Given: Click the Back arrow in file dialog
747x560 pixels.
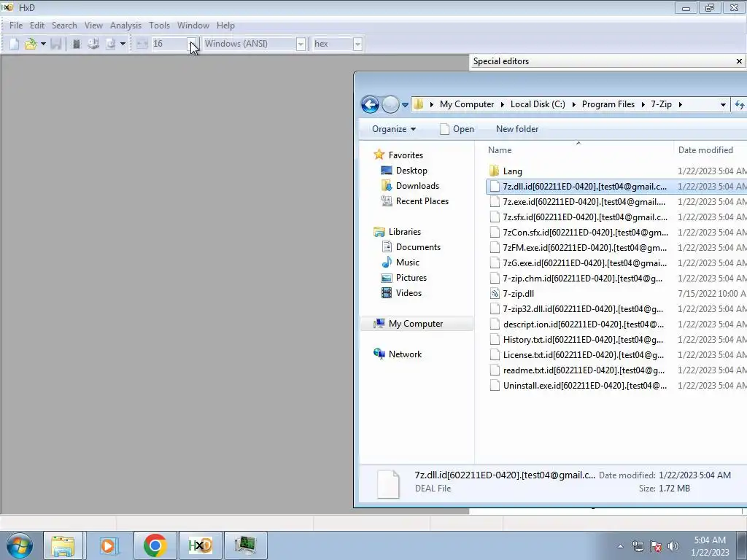Looking at the screenshot, I should (x=370, y=104).
